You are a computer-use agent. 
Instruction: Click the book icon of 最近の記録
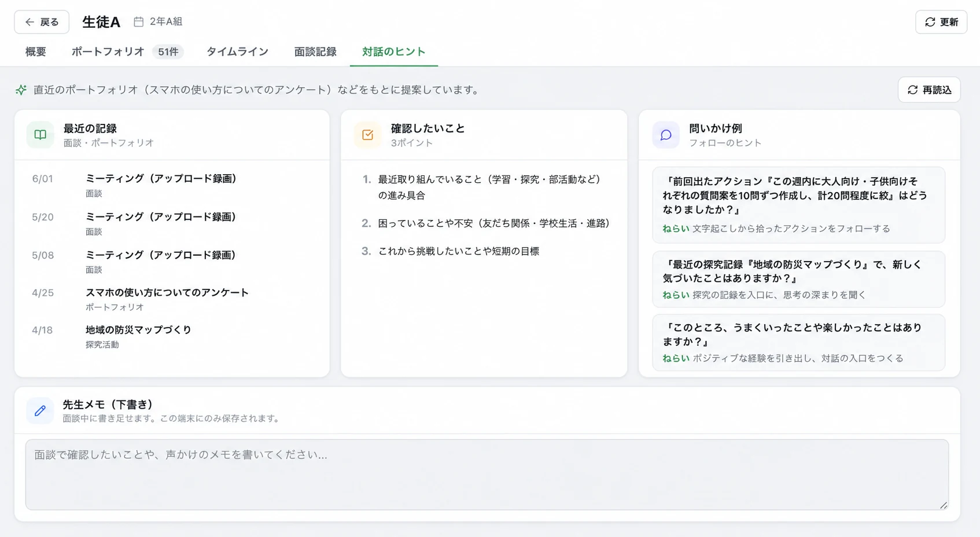[40, 135]
